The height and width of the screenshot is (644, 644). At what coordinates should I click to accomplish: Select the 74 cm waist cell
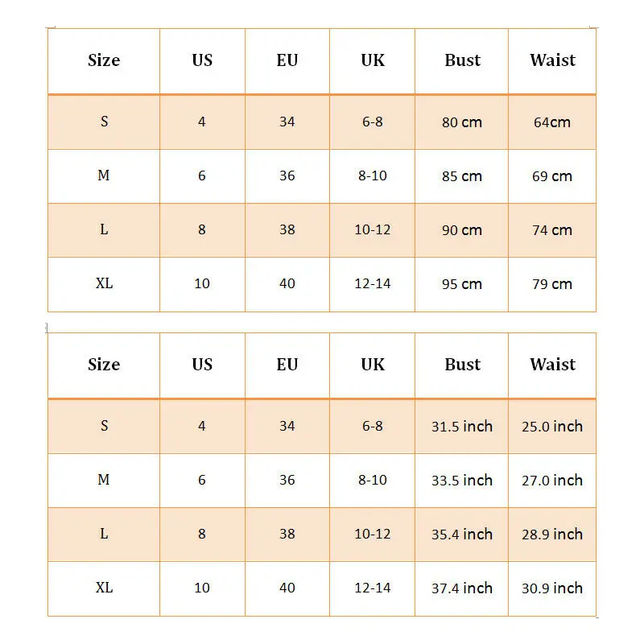(x=551, y=230)
